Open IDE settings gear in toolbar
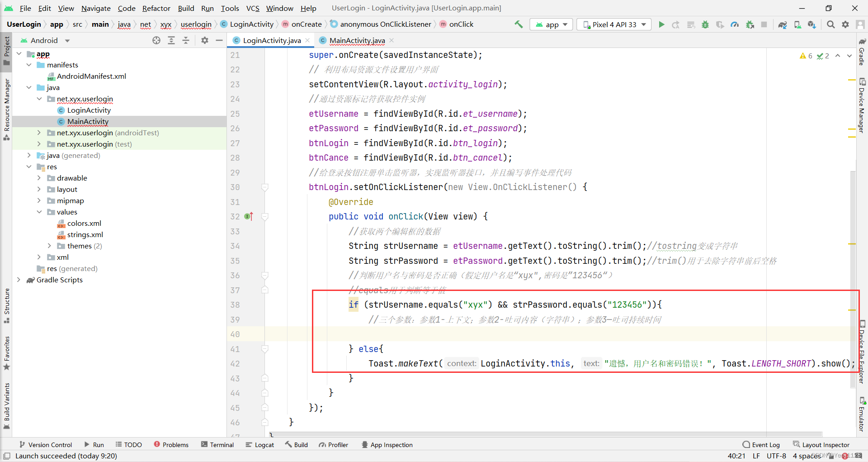Viewport: 868px width, 462px height. pos(845,24)
